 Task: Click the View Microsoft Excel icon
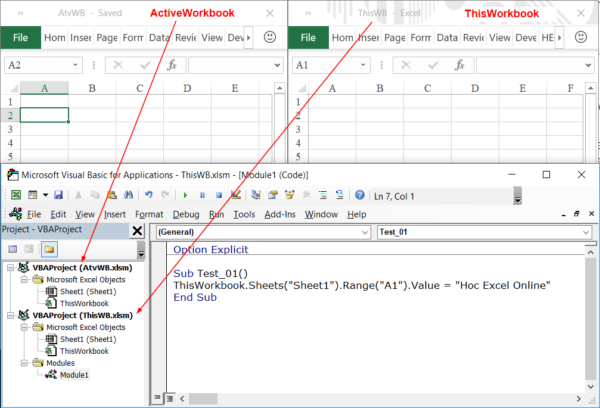[16, 196]
